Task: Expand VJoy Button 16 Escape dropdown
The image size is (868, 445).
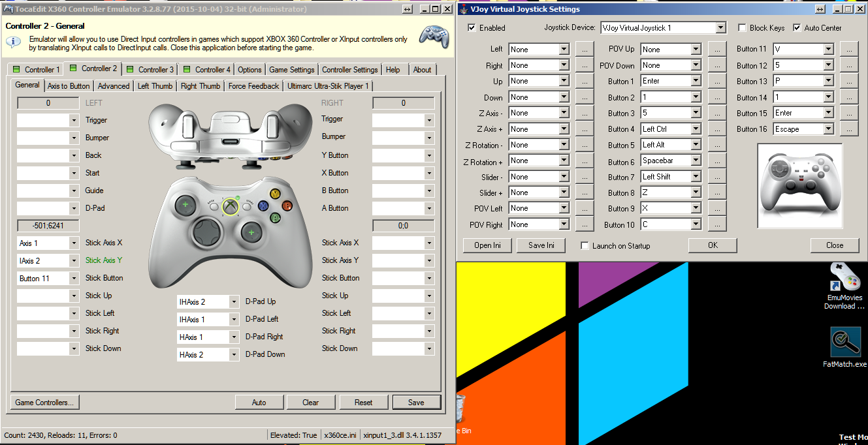Action: [x=828, y=129]
